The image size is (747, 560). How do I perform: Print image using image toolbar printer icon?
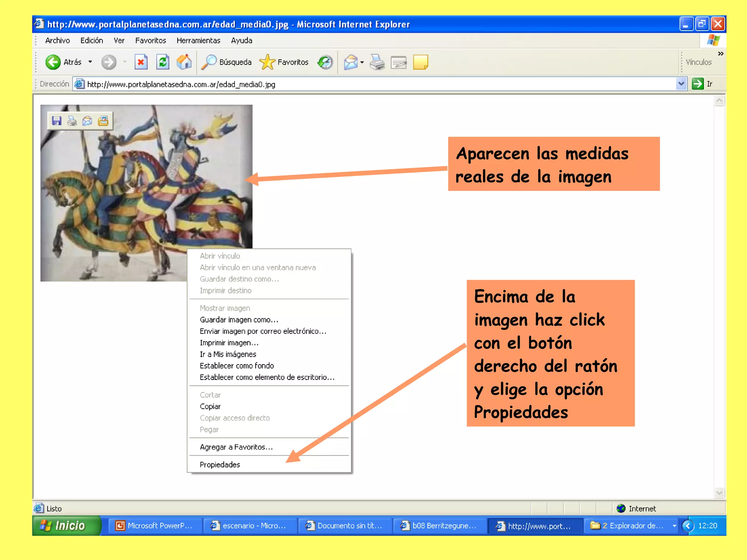[72, 121]
